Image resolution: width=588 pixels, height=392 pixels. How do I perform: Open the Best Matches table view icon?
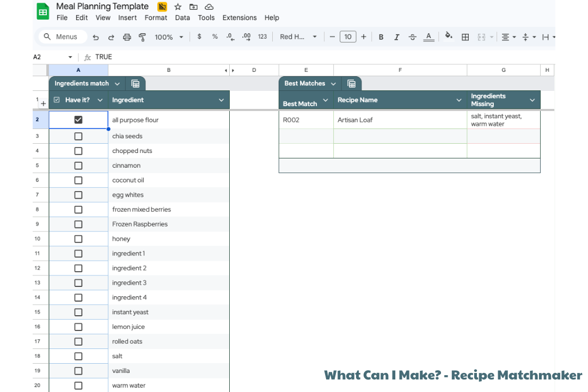pyautogui.click(x=351, y=84)
